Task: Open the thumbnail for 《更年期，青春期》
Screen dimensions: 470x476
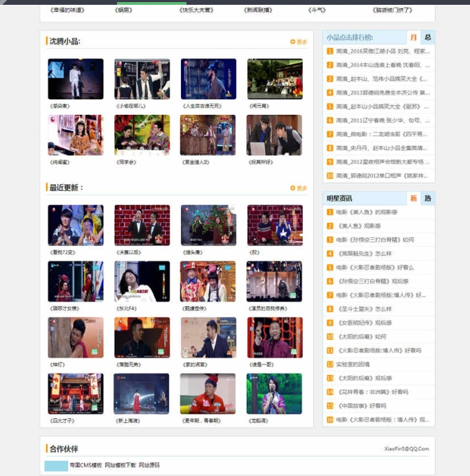Action: pos(208,393)
